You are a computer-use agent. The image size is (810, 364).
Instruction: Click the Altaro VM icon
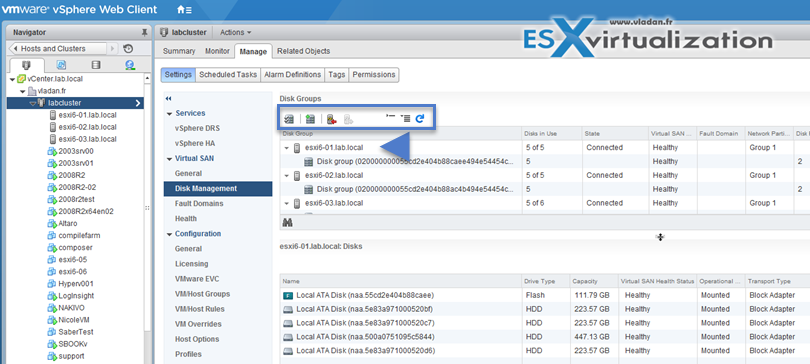tap(51, 224)
